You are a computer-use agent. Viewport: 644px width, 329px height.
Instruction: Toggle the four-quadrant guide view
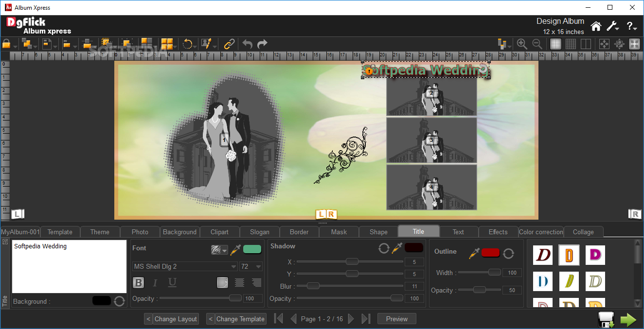click(x=555, y=44)
